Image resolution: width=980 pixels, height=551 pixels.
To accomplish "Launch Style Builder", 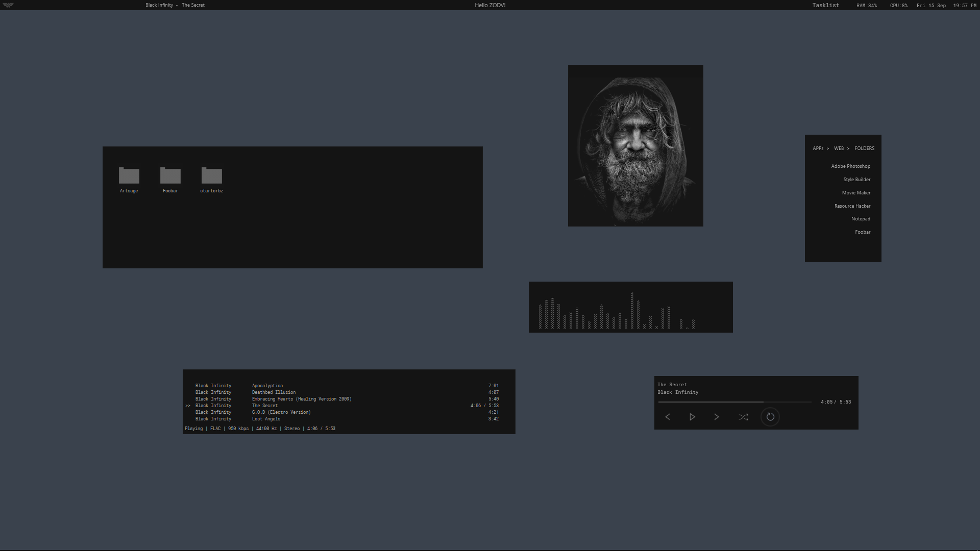I will click(857, 180).
